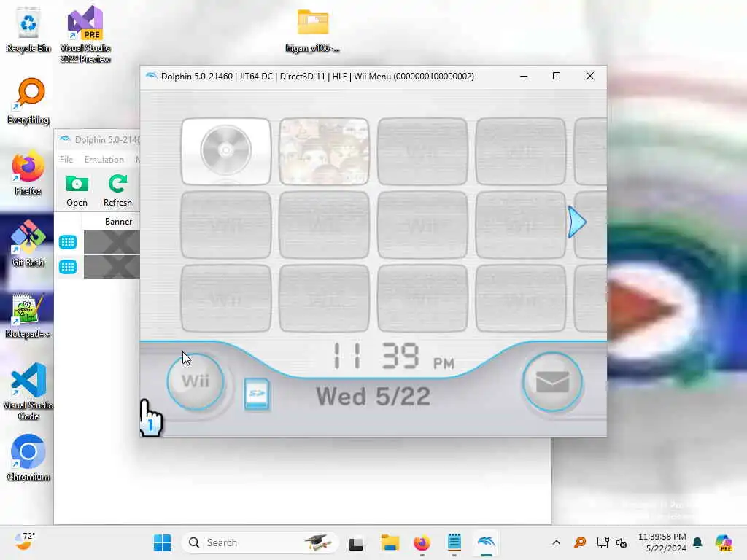Show hidden tray icons chevron

click(556, 542)
